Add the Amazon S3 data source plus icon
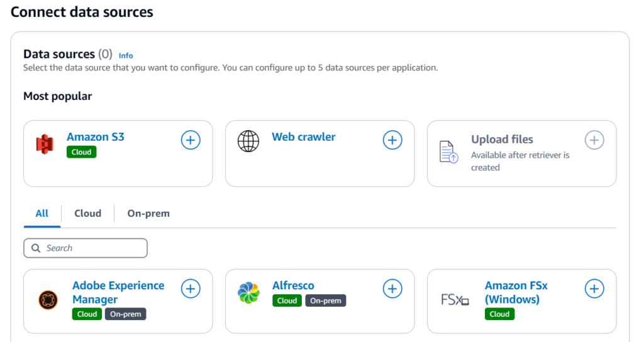 coord(191,140)
